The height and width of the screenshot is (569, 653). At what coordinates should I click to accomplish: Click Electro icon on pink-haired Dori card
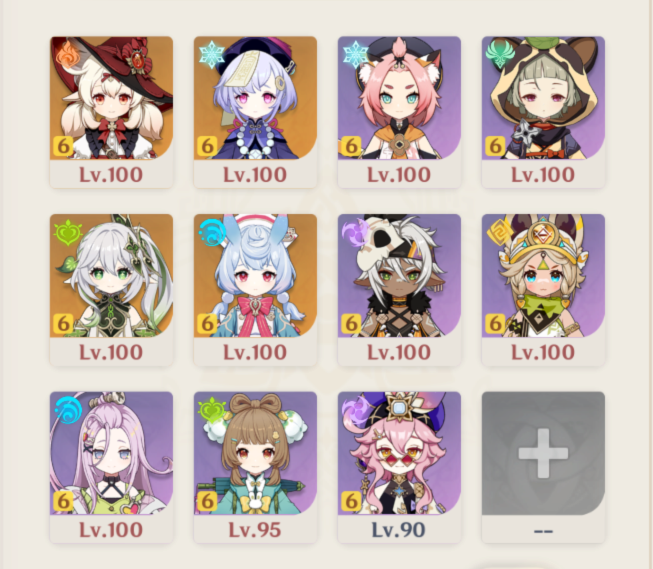(x=356, y=409)
